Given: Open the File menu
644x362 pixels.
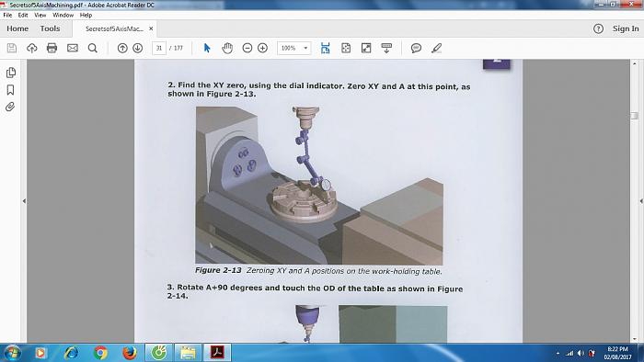Looking at the screenshot, I should [x=7, y=15].
